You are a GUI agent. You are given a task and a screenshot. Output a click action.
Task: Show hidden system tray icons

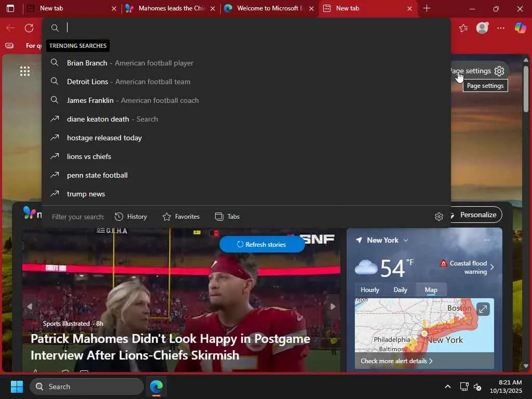[447, 387]
